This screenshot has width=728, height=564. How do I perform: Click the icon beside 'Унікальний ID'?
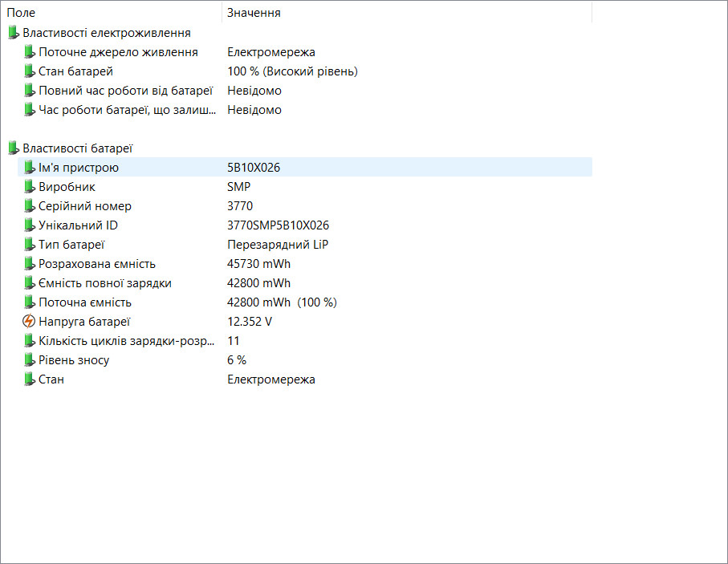(29, 225)
